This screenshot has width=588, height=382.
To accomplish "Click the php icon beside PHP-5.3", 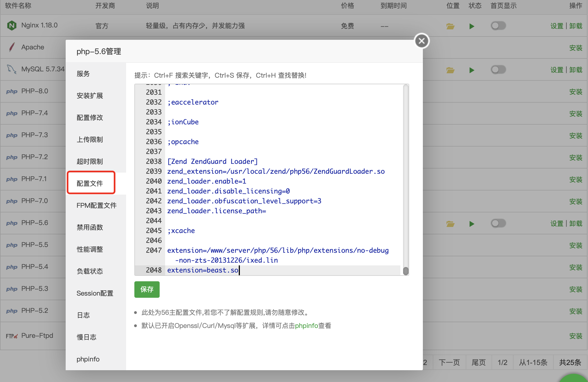I will coord(12,289).
